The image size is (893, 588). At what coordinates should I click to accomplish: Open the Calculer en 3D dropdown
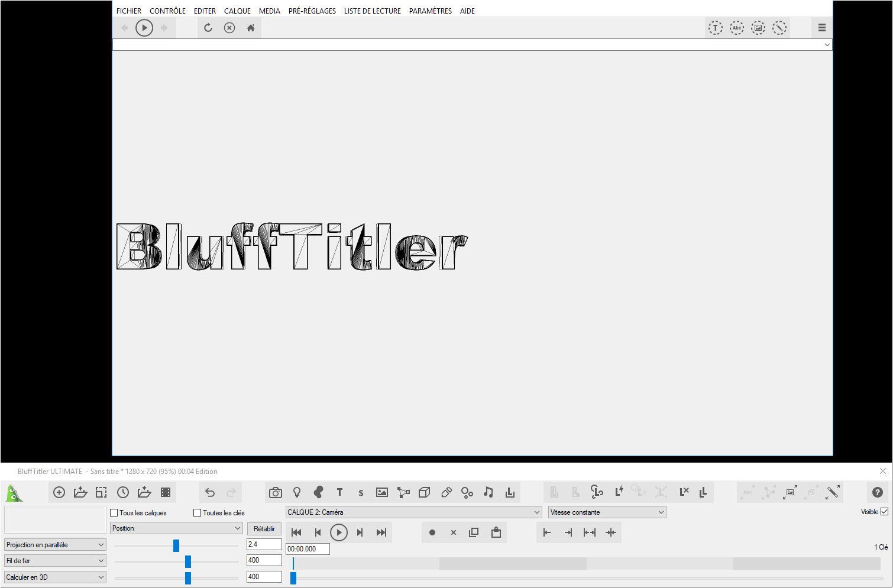click(55, 577)
